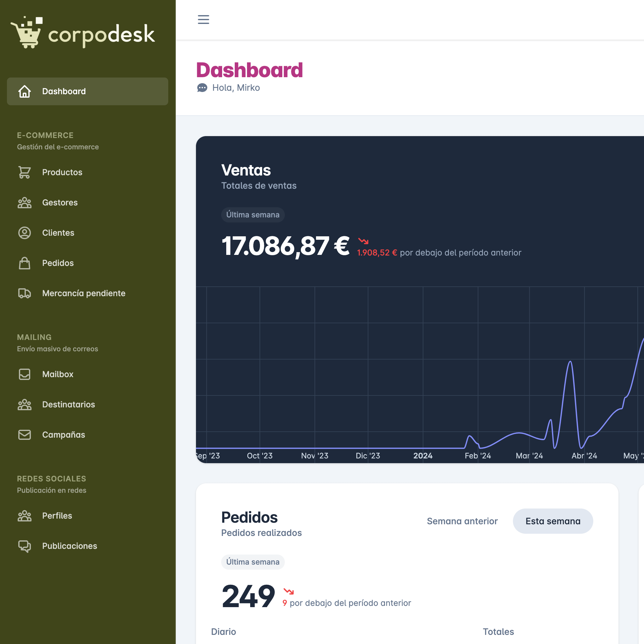
Task: Click the Última semana badge in Pedidos
Action: point(253,562)
